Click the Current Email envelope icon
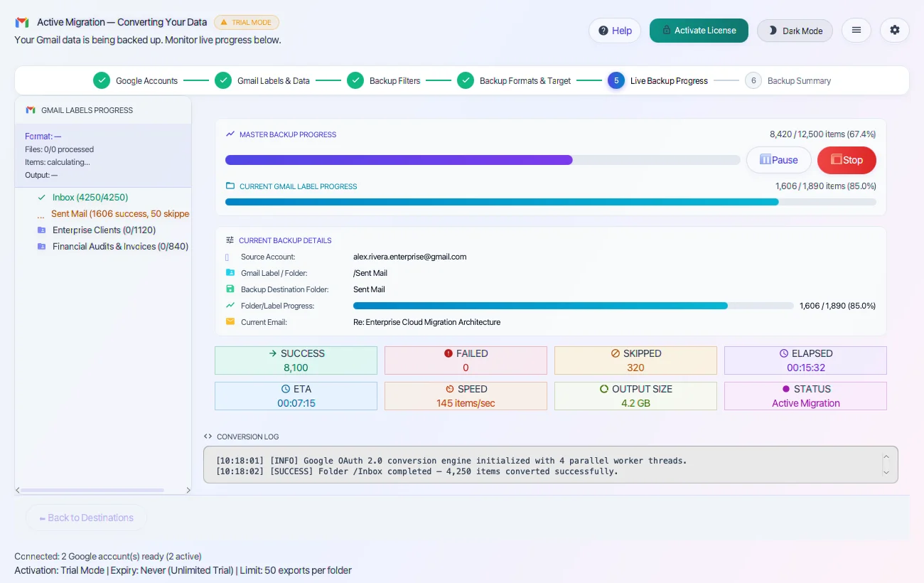Viewport: 924px width, 583px height. tap(230, 321)
